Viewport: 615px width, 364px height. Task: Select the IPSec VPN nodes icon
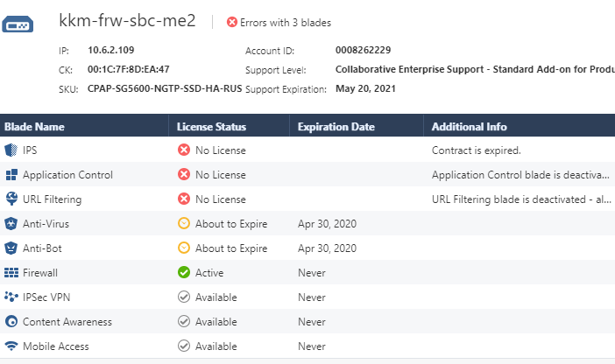coord(11,297)
